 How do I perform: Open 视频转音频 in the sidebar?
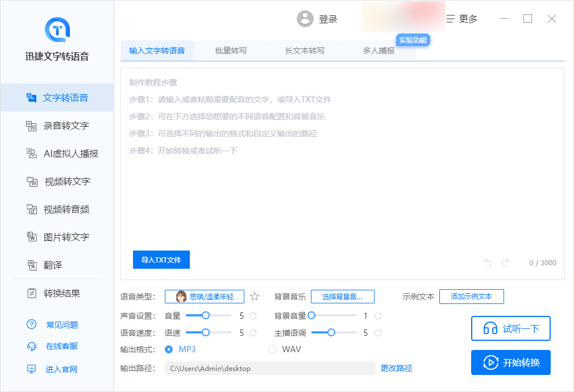[x=57, y=210]
